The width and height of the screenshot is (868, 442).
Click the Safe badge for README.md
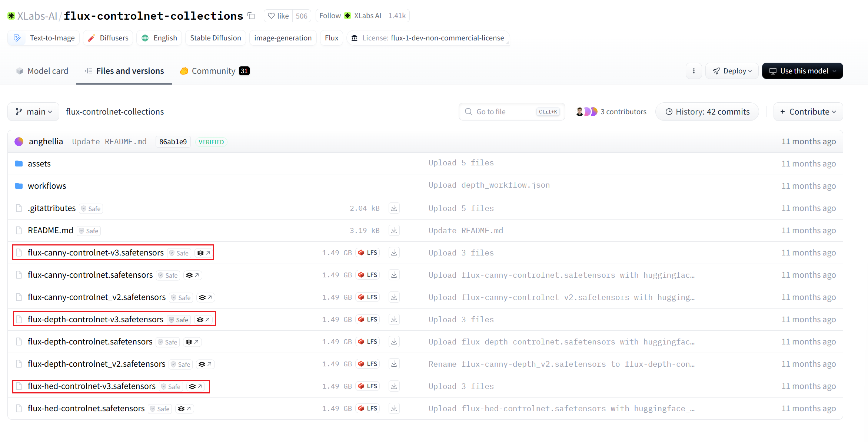89,231
